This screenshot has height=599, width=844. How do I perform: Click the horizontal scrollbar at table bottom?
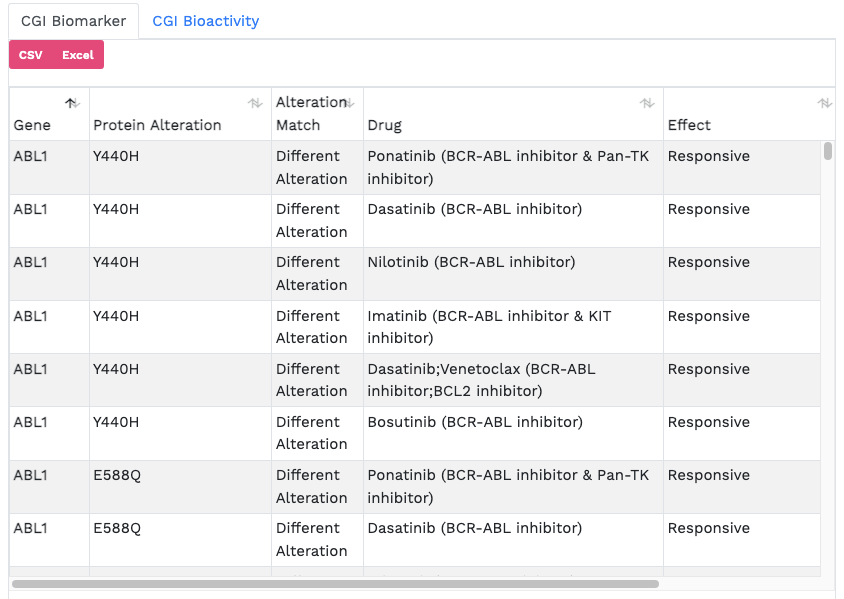click(x=335, y=583)
